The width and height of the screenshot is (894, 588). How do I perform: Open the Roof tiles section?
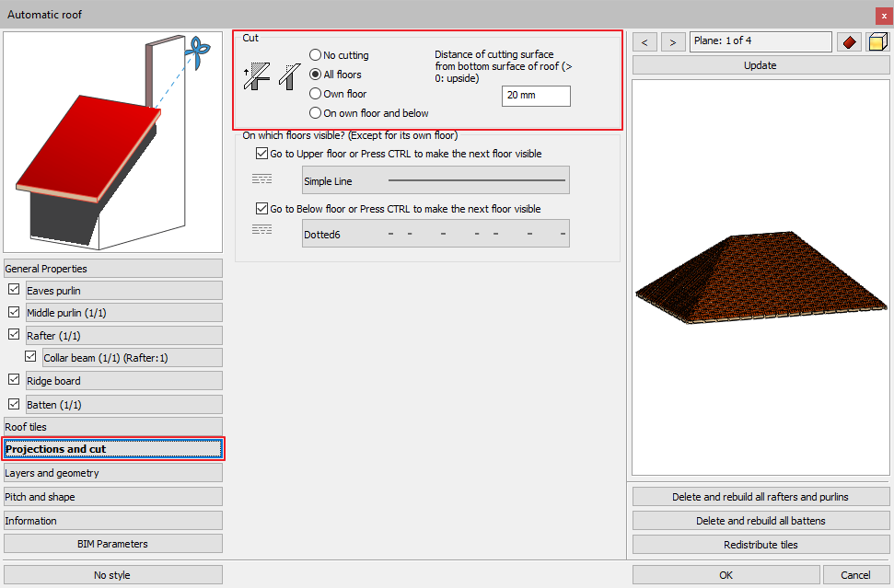pos(112,427)
